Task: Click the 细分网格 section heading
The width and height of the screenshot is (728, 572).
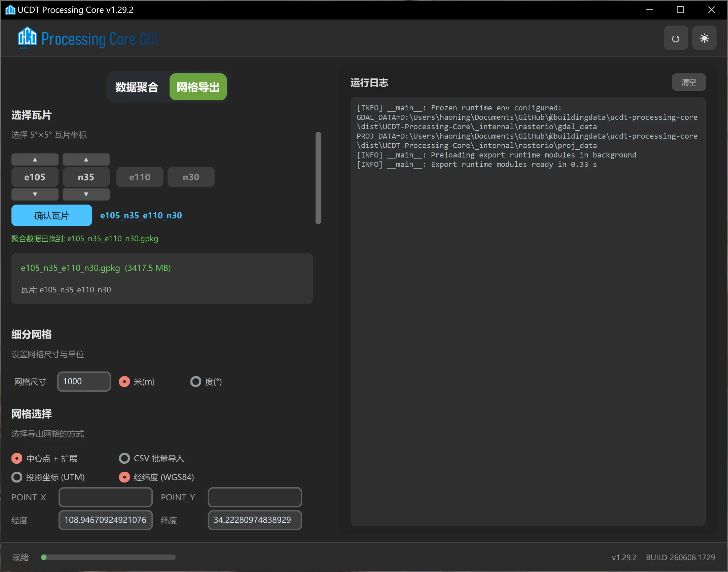Action: click(32, 334)
